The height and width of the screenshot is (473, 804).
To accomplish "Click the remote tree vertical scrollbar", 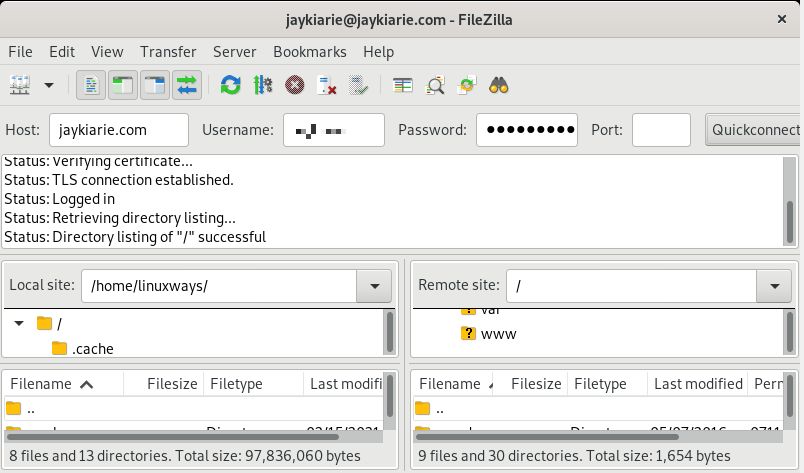I will 790,332.
